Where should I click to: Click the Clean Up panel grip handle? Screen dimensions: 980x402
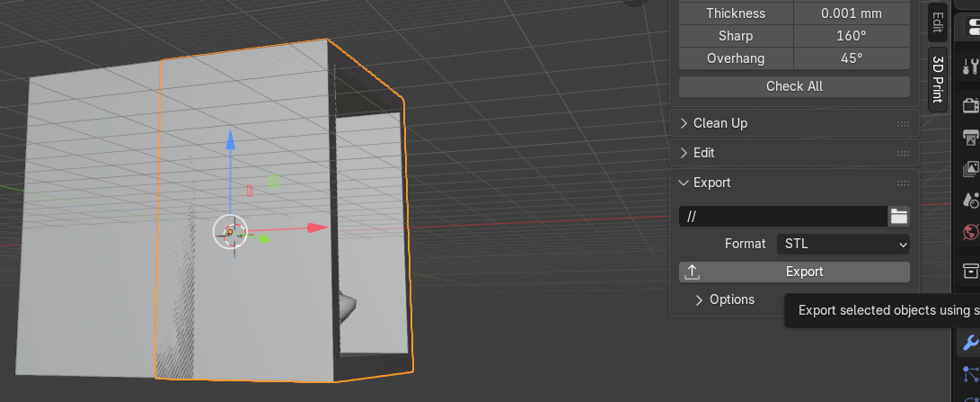pyautogui.click(x=903, y=123)
